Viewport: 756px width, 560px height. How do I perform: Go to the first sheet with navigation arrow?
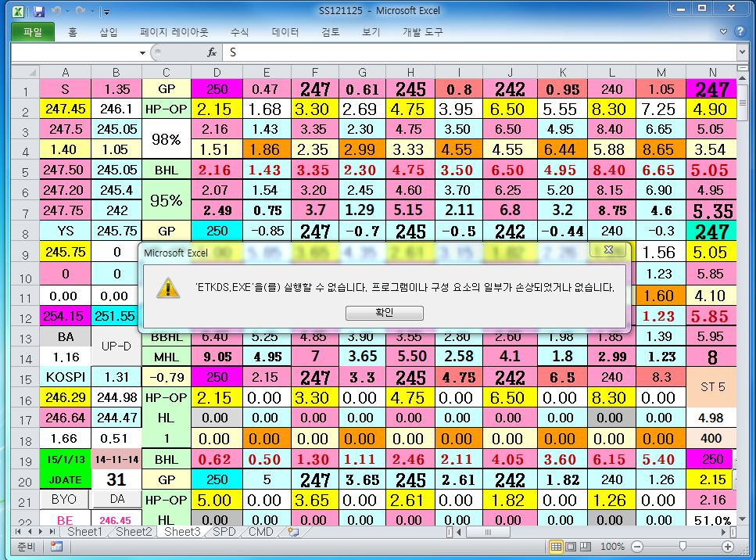click(18, 532)
